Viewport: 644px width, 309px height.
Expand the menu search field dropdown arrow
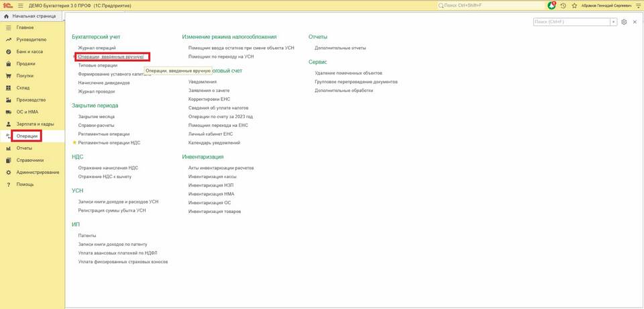tap(613, 22)
